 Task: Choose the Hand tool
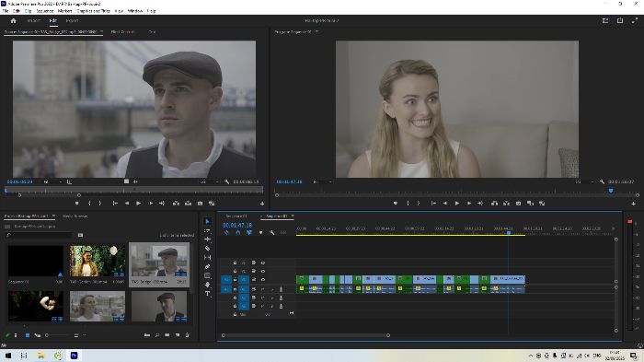pyautogui.click(x=207, y=285)
